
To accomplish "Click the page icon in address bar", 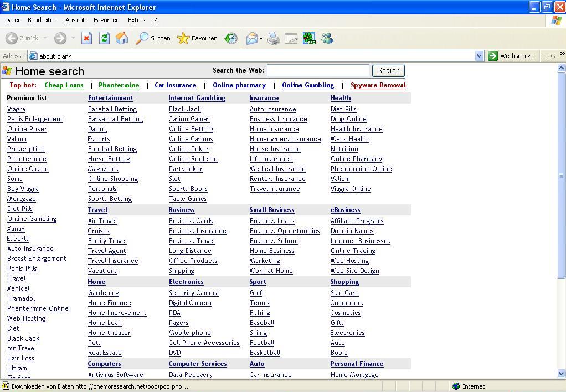I will pos(33,56).
